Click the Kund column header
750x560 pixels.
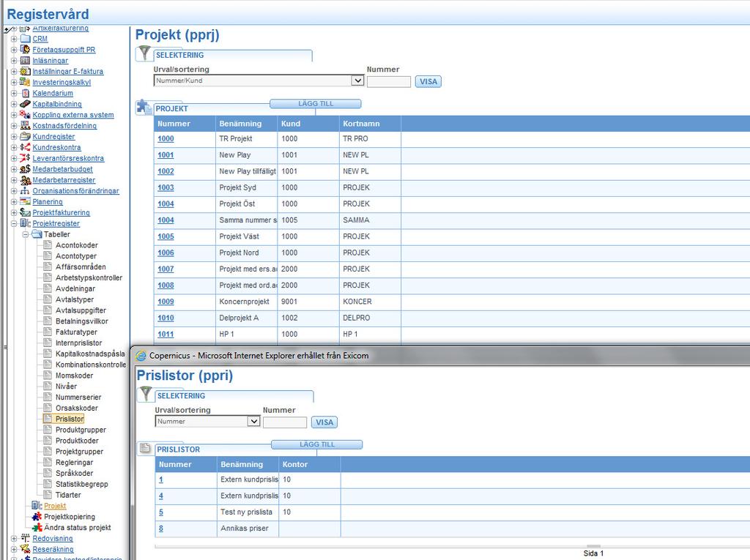308,124
